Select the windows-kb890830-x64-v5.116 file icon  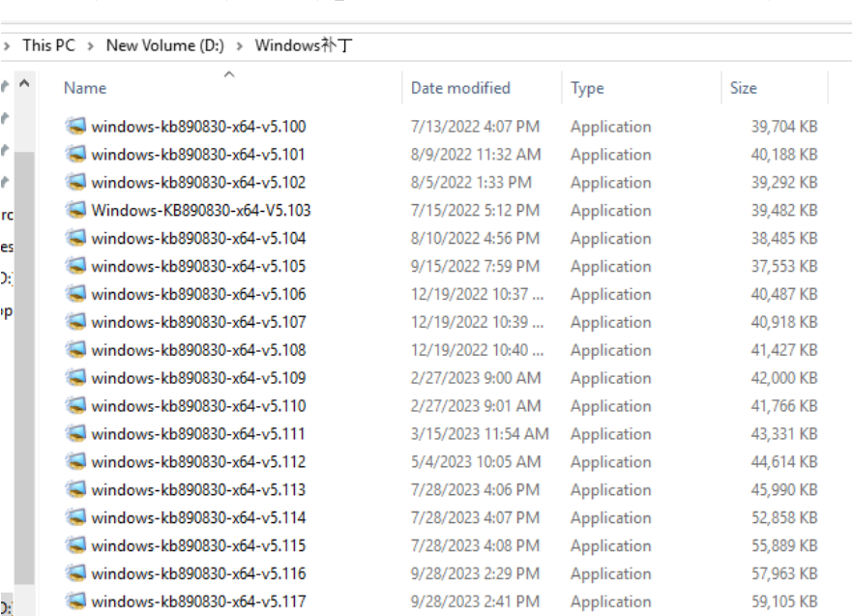tap(75, 573)
